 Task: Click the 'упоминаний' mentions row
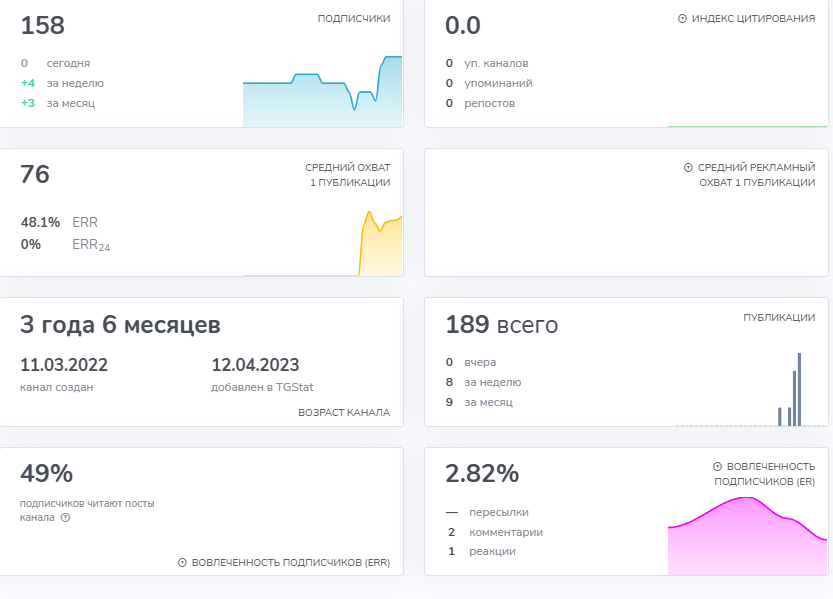498,83
